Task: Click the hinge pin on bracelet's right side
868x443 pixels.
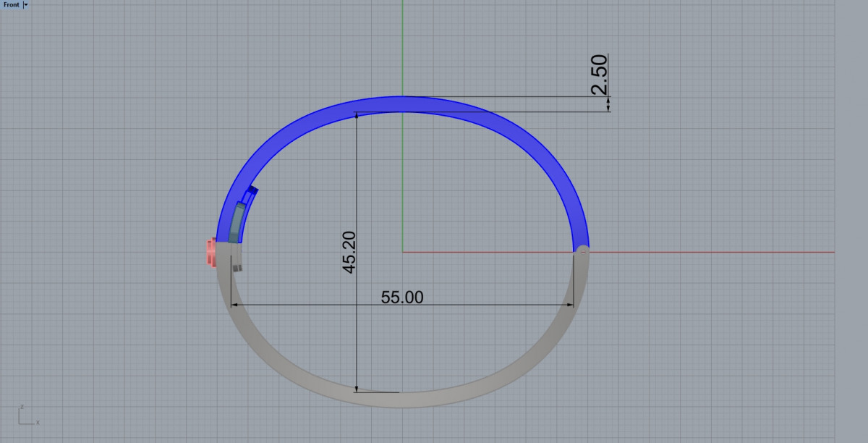Action: [581, 251]
